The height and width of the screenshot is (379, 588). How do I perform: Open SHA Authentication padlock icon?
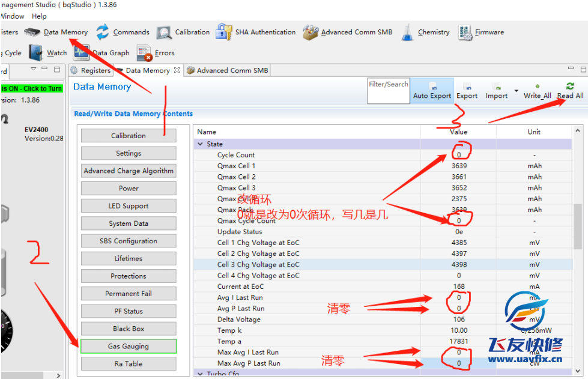click(224, 32)
